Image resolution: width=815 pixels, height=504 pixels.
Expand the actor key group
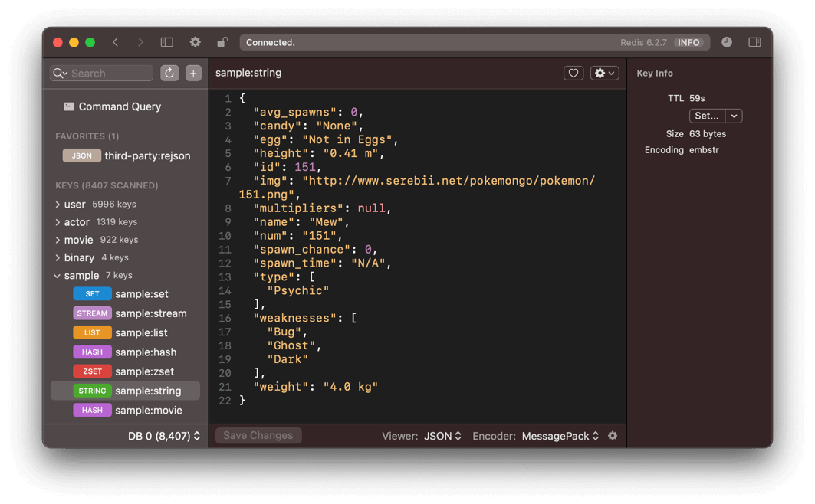coord(58,222)
